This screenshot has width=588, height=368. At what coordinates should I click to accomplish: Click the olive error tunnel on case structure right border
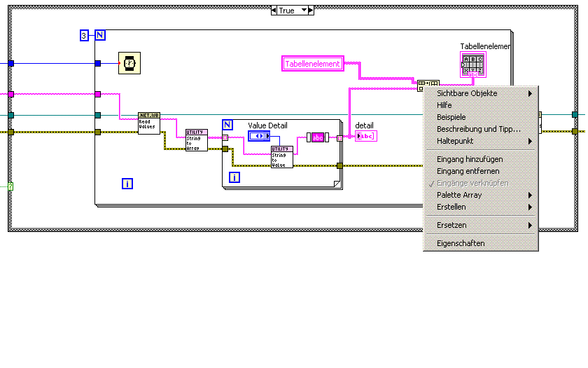575,132
